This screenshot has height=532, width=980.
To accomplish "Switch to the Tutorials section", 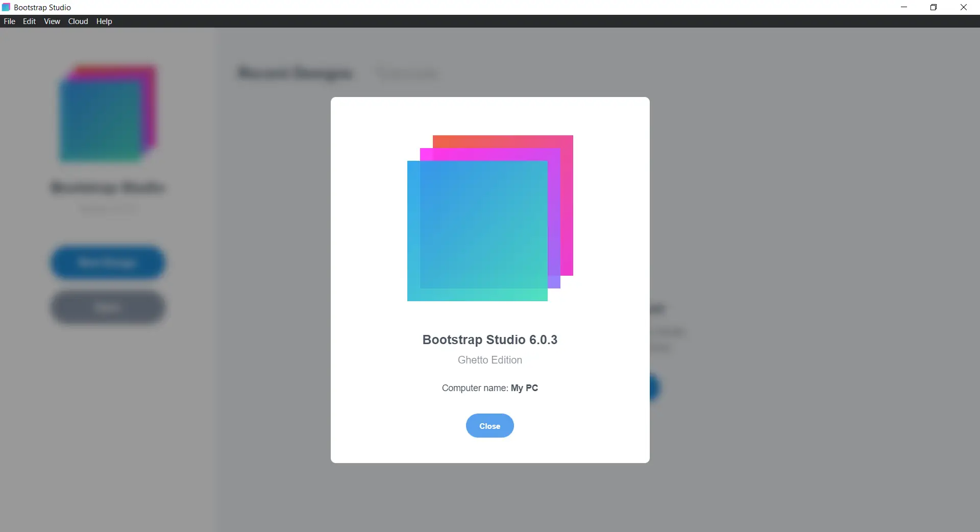I will point(407,74).
